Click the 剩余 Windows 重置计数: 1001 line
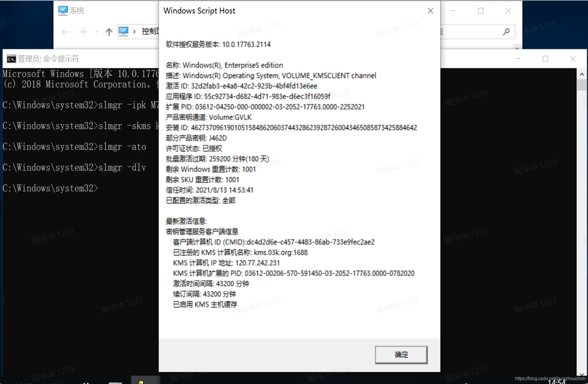 coord(211,169)
